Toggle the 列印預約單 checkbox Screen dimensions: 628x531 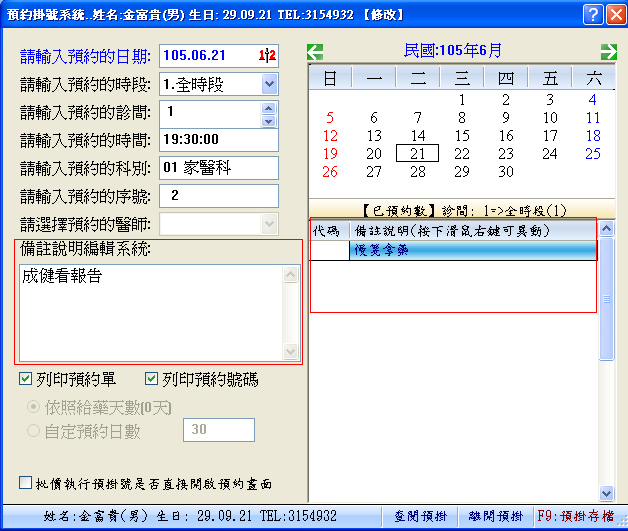[x=26, y=379]
